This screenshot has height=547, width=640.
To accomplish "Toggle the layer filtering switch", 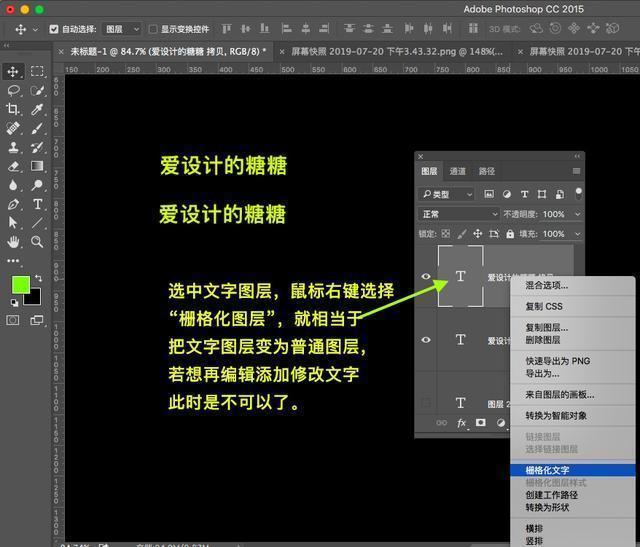I will 578,194.
